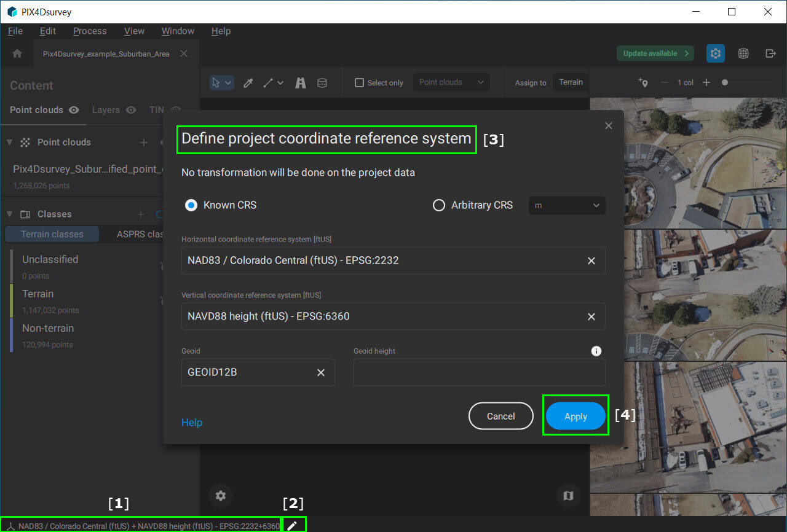
Task: Click the Geoid height input field
Action: point(480,372)
